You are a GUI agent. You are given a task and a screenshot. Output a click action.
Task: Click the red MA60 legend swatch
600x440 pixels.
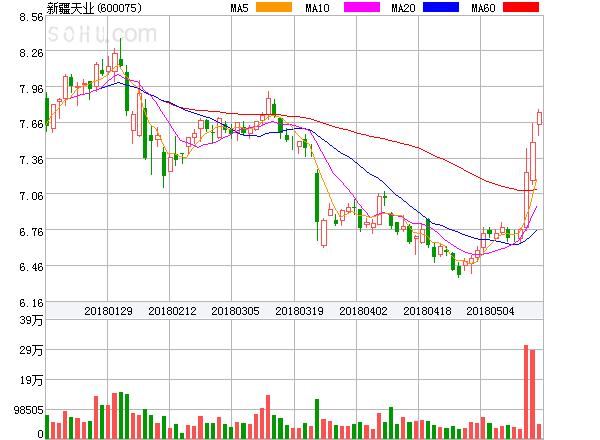click(521, 7)
